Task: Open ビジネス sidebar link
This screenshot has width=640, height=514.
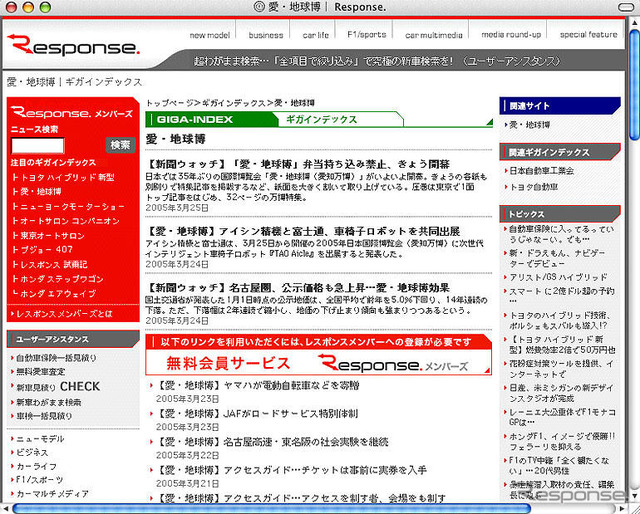Action: (30, 452)
